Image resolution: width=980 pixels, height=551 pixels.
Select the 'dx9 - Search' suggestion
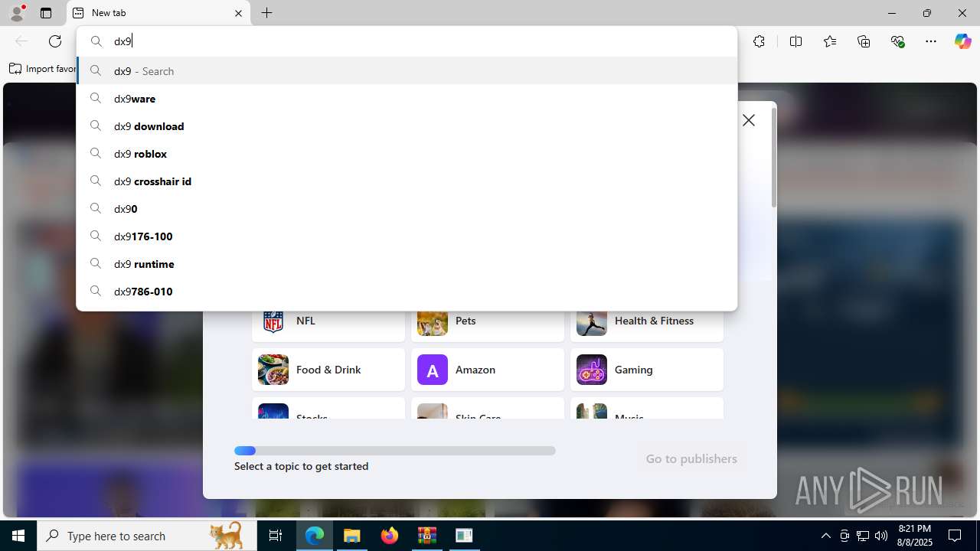pos(407,70)
